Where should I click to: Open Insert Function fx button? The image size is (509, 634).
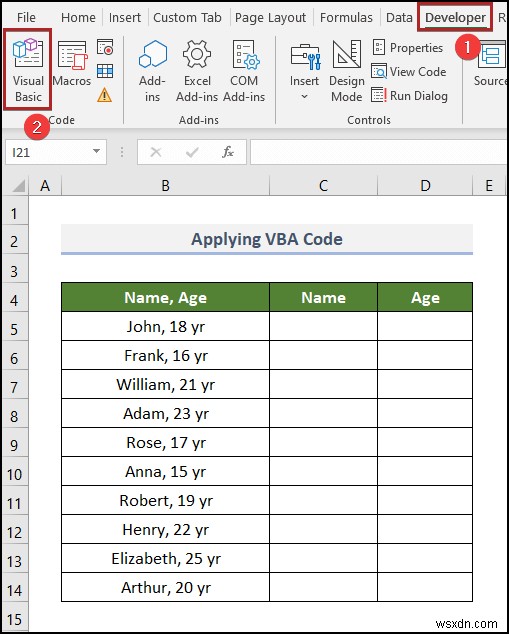tap(228, 152)
